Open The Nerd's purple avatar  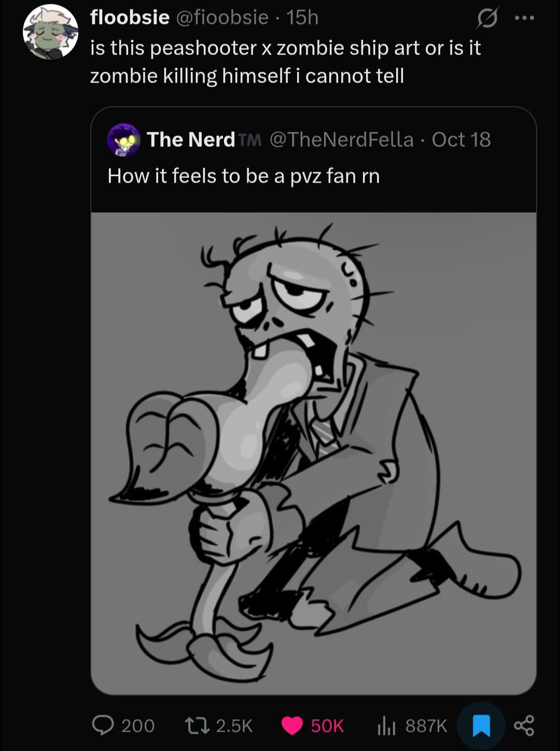[x=124, y=140]
